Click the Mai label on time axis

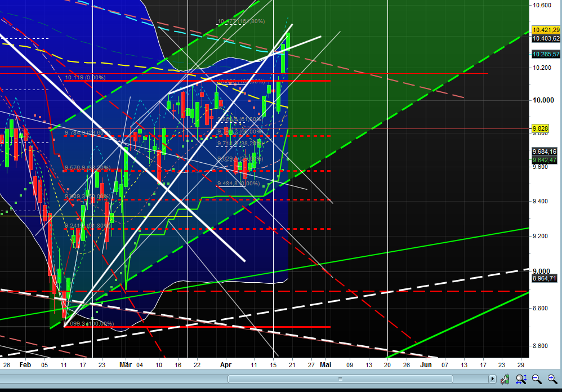tap(325, 365)
